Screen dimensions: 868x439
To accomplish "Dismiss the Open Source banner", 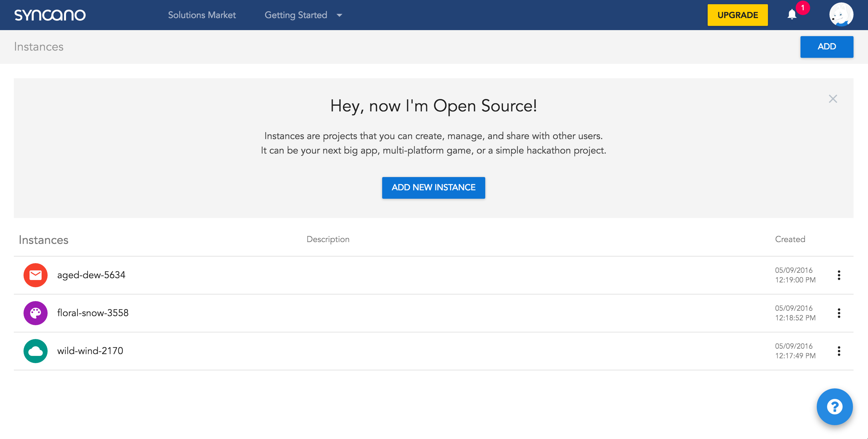I will [x=833, y=99].
